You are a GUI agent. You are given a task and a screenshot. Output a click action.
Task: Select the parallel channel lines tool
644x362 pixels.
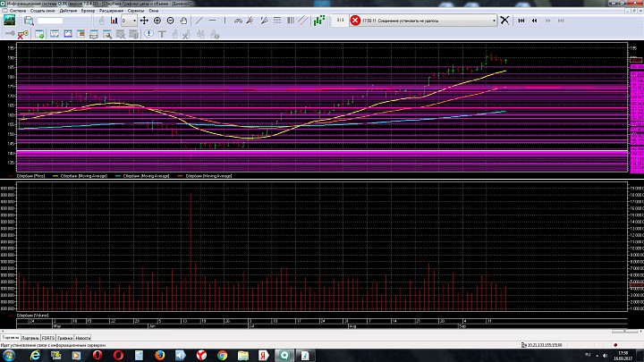303,21
